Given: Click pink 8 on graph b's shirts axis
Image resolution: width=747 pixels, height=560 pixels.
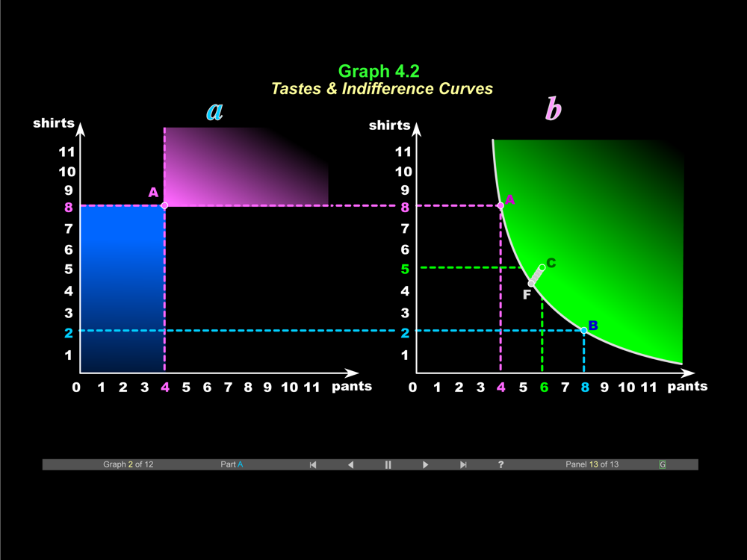Looking at the screenshot, I should tap(405, 208).
